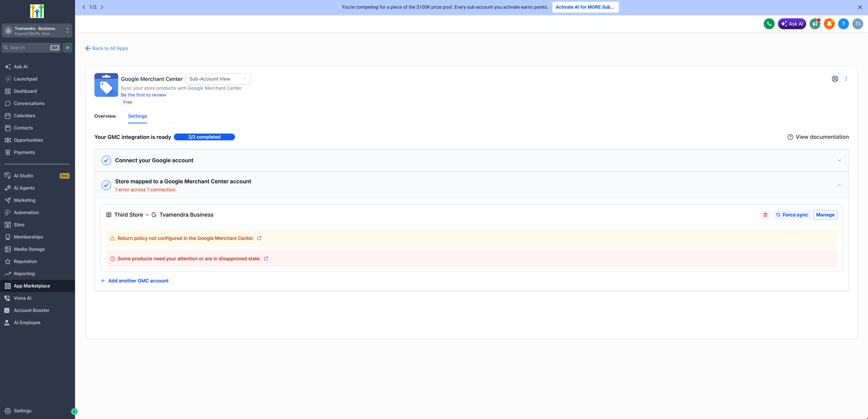Click the 'Tvamendra Business' merchant name
The width and height of the screenshot is (868, 419).
[x=186, y=215]
